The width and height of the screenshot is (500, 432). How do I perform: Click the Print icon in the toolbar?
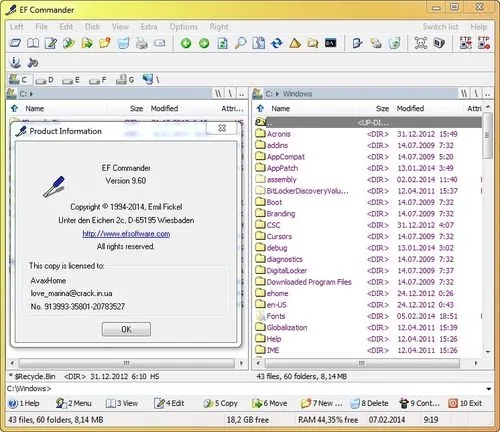pos(141,43)
